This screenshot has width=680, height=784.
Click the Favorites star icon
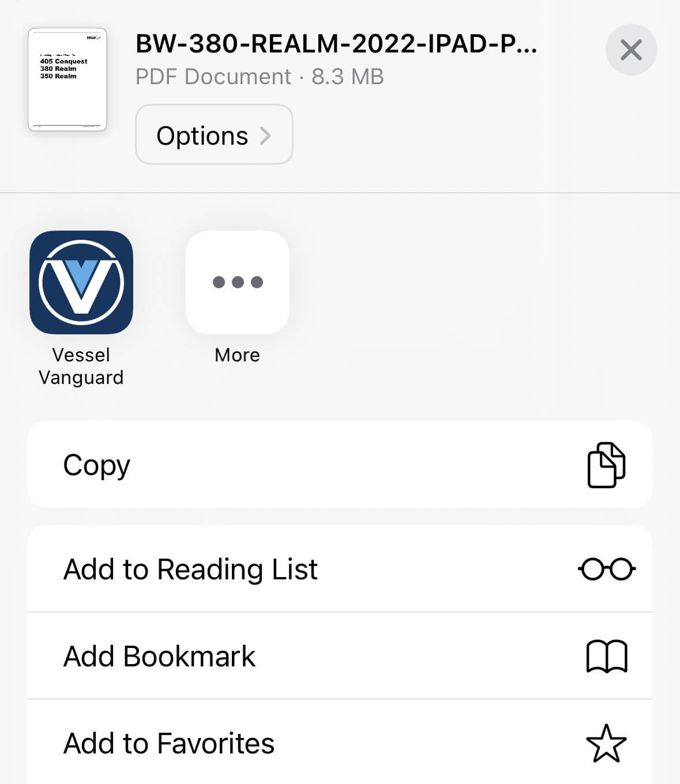coord(606,743)
